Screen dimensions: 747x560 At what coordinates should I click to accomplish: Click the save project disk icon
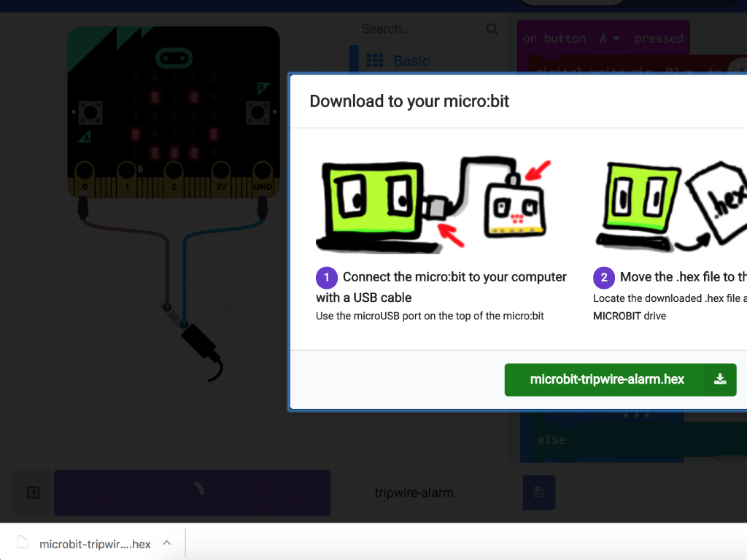pos(539,492)
